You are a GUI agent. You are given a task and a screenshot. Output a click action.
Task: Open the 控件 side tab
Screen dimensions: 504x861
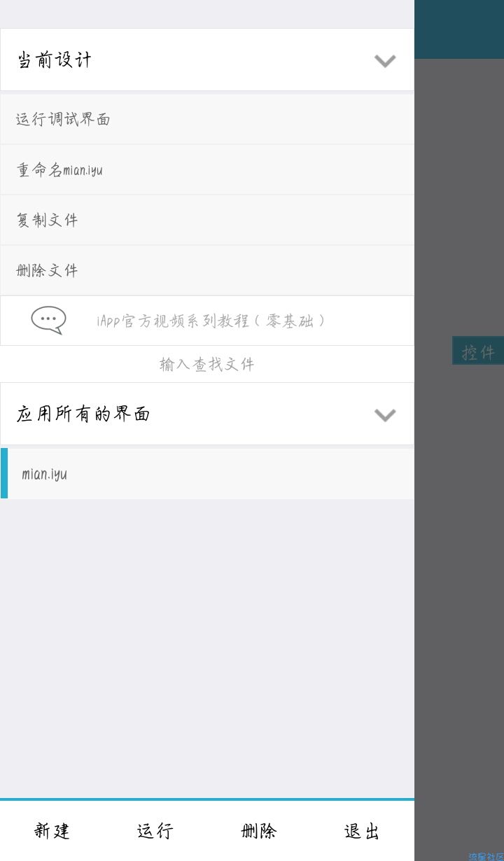pyautogui.click(x=478, y=351)
